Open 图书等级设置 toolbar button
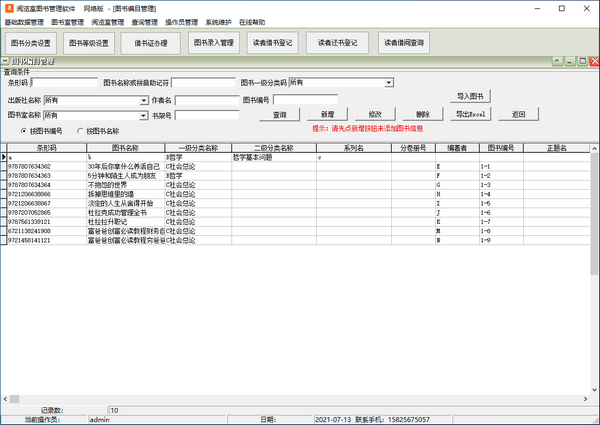Screen dimensions: 600x425 (x=89, y=44)
